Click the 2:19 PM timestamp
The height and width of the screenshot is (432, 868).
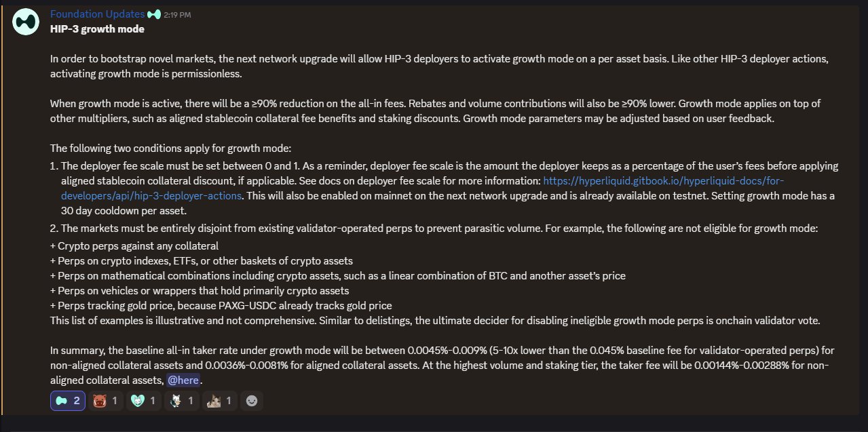(175, 14)
